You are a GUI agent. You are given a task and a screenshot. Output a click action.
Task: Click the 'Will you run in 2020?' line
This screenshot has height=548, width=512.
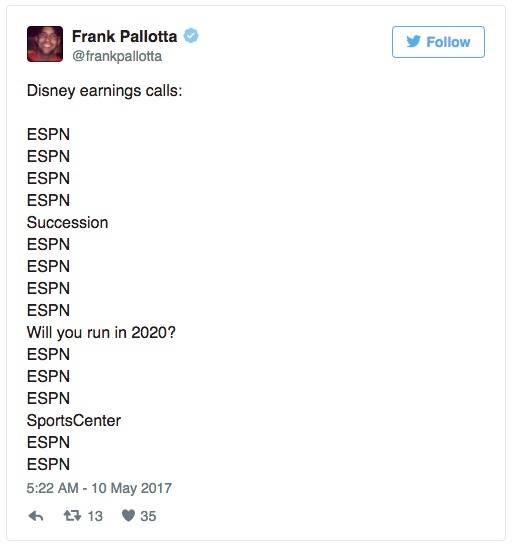pyautogui.click(x=101, y=332)
